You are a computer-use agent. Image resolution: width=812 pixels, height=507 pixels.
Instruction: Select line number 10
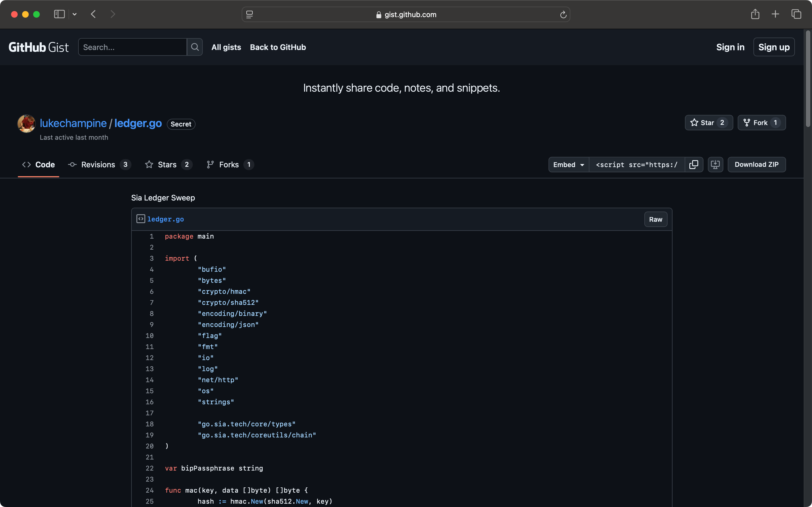pyautogui.click(x=149, y=336)
